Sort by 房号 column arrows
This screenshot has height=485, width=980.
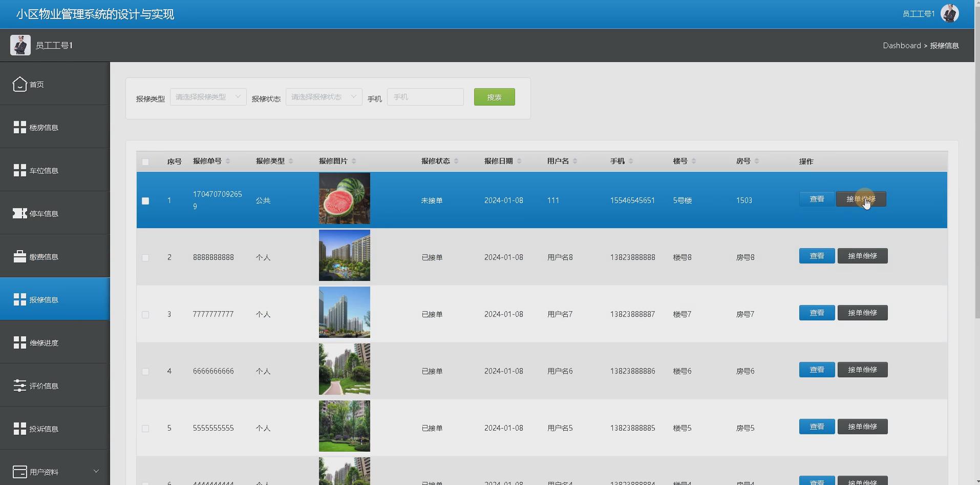pyautogui.click(x=757, y=161)
